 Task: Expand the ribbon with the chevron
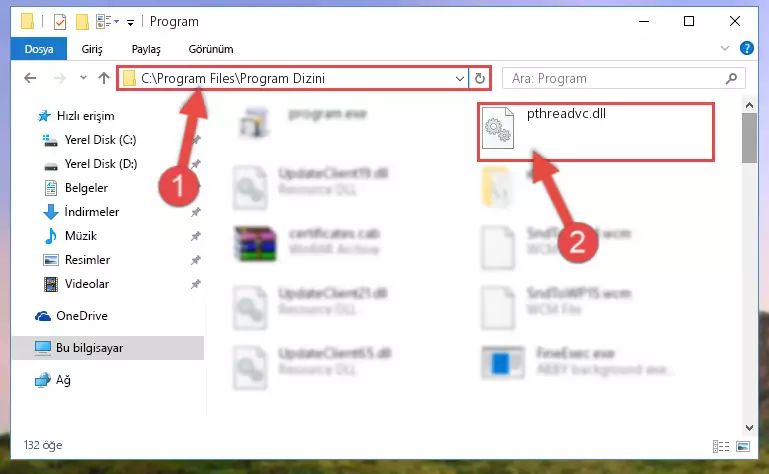tap(724, 48)
